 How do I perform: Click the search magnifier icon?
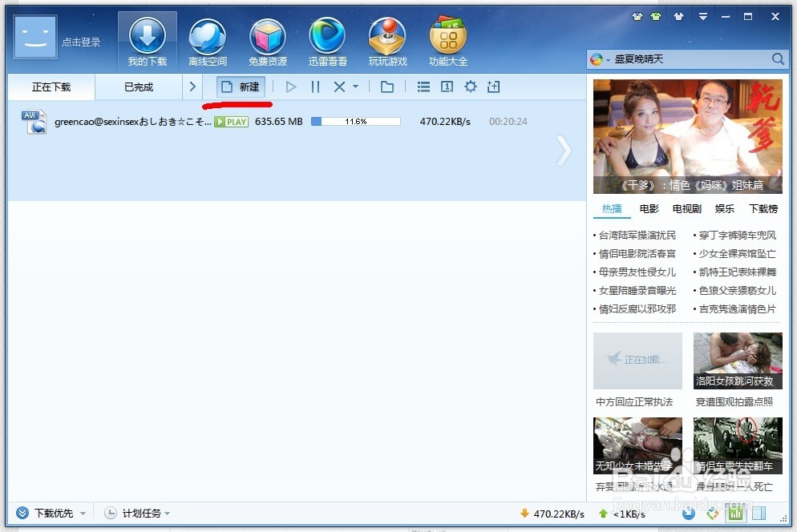click(x=778, y=59)
